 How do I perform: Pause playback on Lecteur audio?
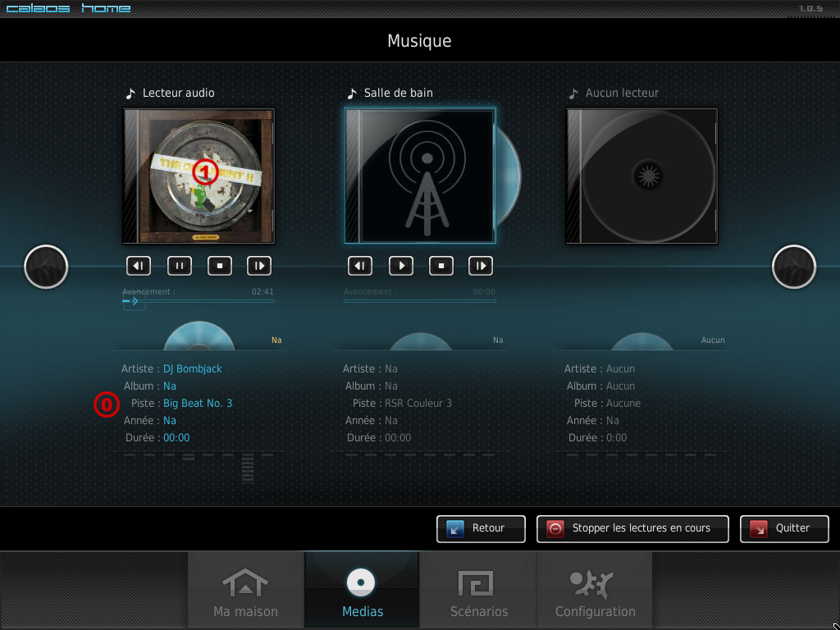click(180, 266)
